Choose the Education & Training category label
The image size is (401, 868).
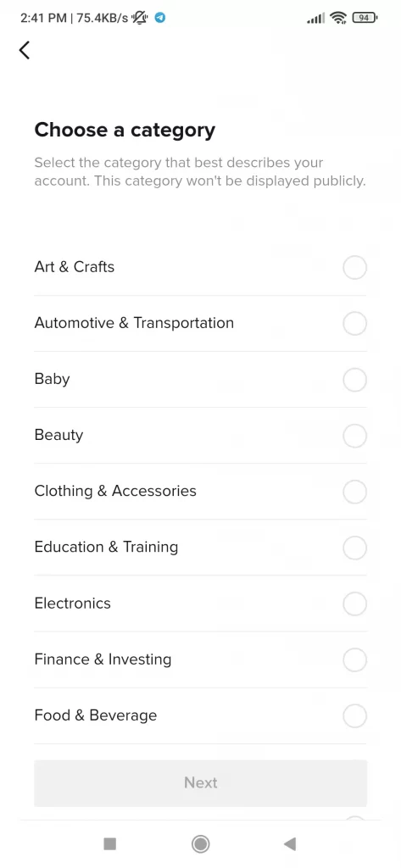click(x=106, y=547)
